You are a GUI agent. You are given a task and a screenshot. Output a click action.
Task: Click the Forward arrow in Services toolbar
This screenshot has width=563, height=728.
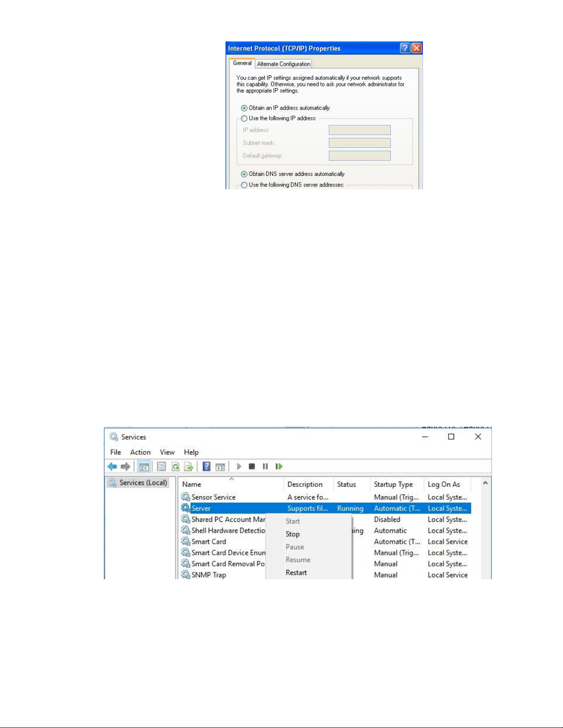pos(125,467)
